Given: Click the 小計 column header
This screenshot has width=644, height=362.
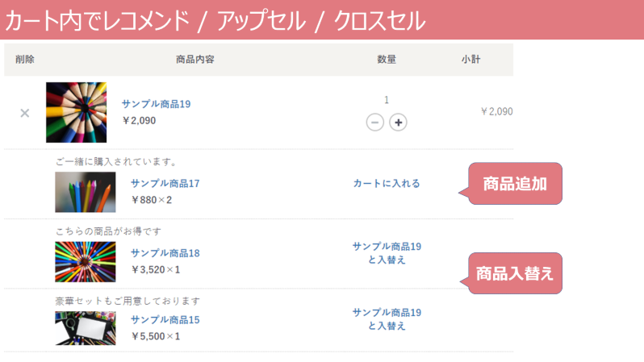Looking at the screenshot, I should point(471,60).
